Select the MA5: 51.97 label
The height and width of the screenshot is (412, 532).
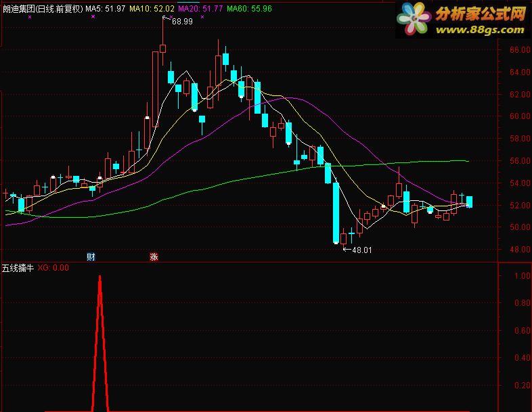click(105, 9)
